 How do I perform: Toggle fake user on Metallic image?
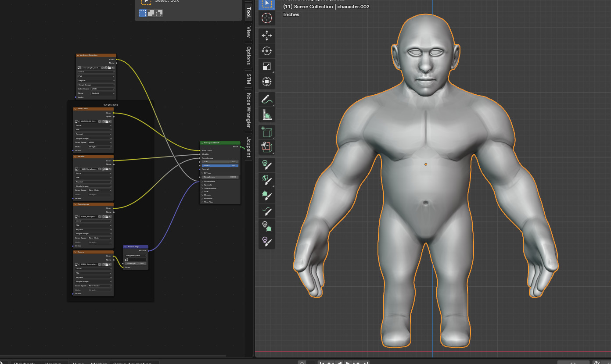[x=100, y=169]
